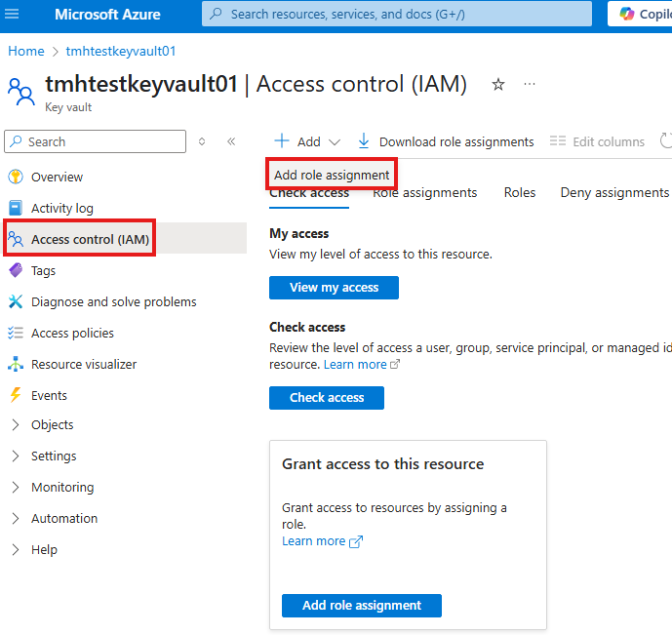Screen dimensions: 672x635
Task: Click the Diagnose and solve problems wrench icon
Action: coord(16,301)
